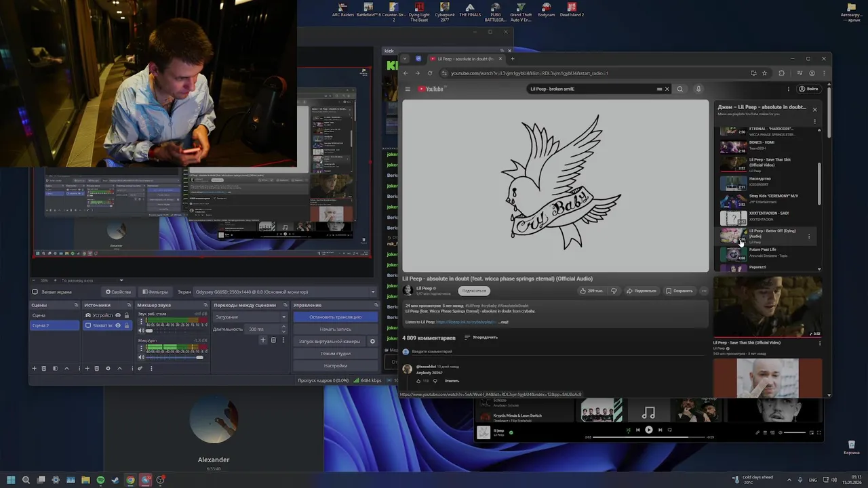Close the YouTube mix playlist panel
The width and height of the screenshot is (868, 488).
tap(815, 109)
